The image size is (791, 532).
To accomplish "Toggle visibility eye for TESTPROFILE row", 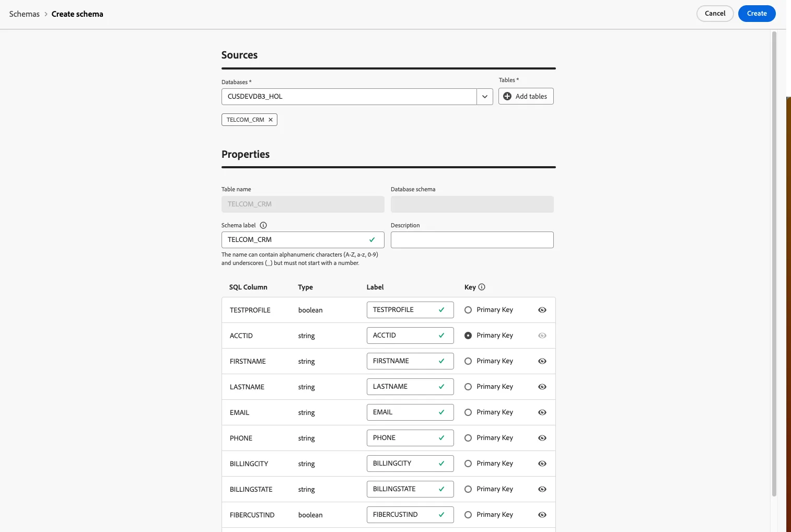I will [x=542, y=310].
